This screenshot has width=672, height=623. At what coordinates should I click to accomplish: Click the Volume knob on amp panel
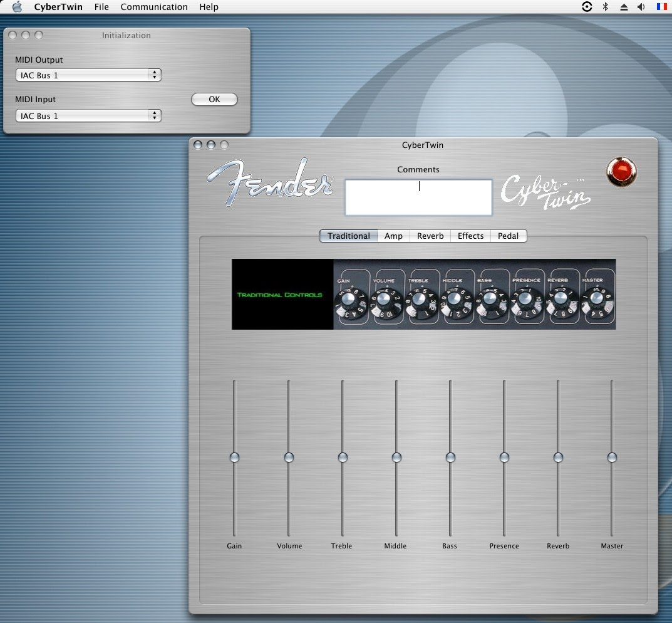(x=386, y=304)
